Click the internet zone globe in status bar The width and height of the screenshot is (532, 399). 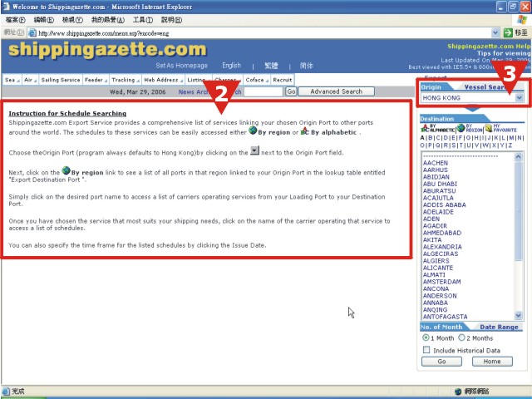click(x=458, y=392)
